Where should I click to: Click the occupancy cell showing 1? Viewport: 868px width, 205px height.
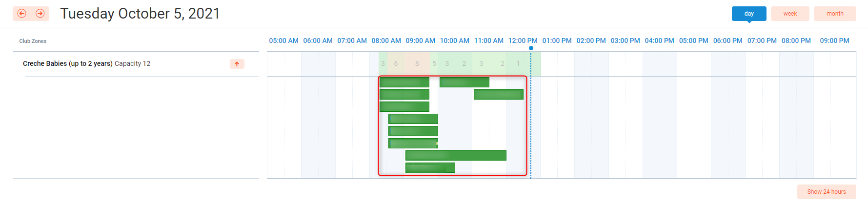[x=518, y=63]
